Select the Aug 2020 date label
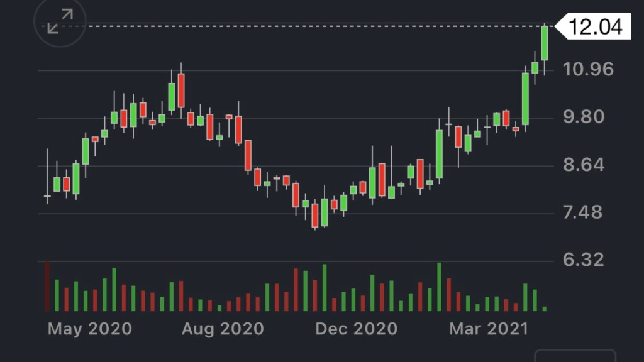This screenshot has width=644, height=362. 223,328
